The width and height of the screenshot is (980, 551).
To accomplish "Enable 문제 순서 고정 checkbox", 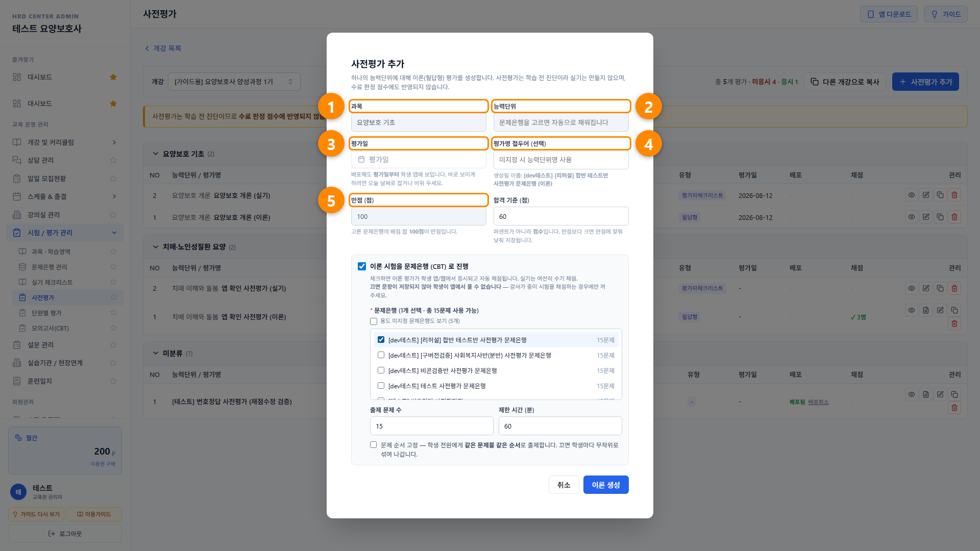I will pos(374,445).
